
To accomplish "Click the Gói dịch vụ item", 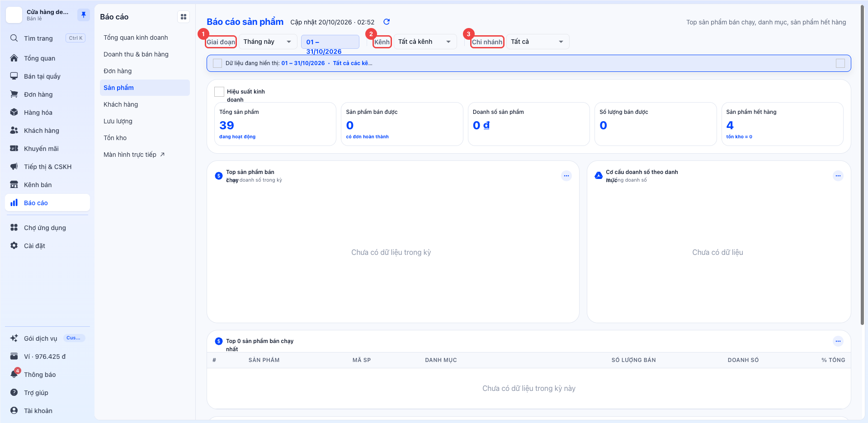I will [47, 338].
